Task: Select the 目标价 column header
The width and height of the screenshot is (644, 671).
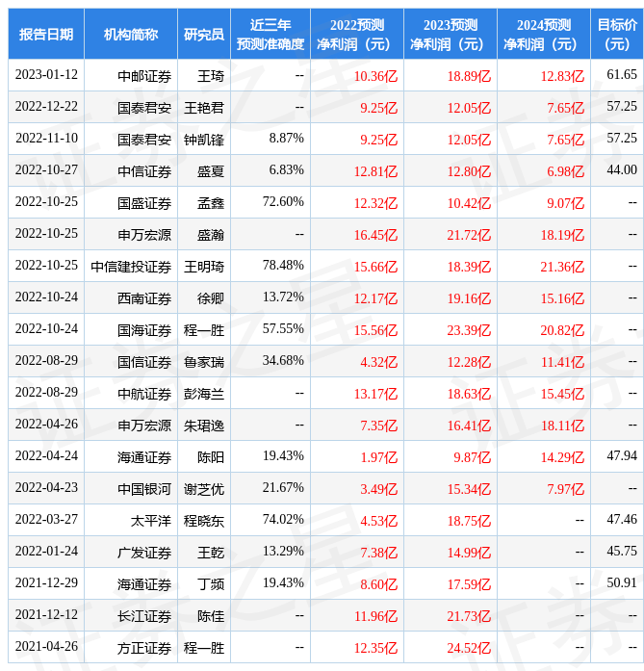Action: click(x=617, y=35)
